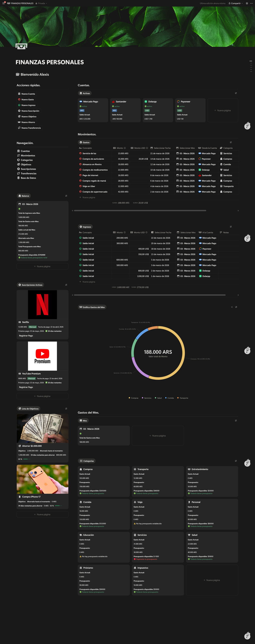Viewport: 255px width, 644px height.
Task: Click Registrar Pago under YouTube Premium
Action: coord(26,387)
